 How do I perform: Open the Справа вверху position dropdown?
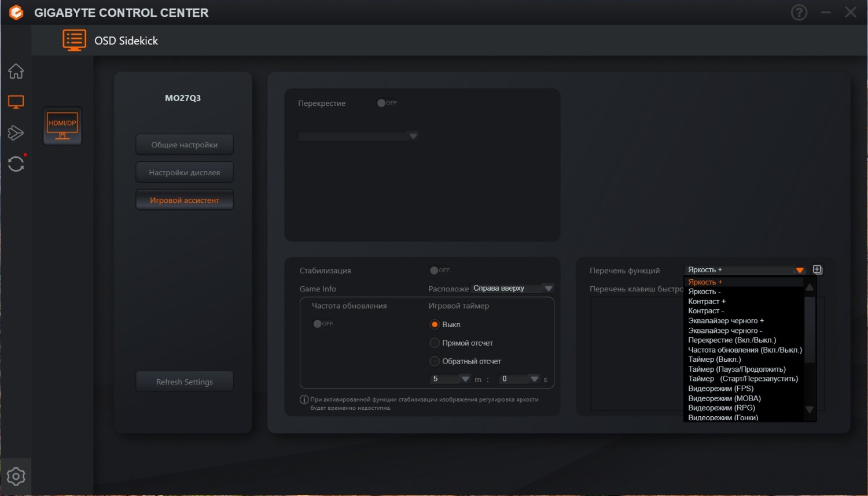513,288
